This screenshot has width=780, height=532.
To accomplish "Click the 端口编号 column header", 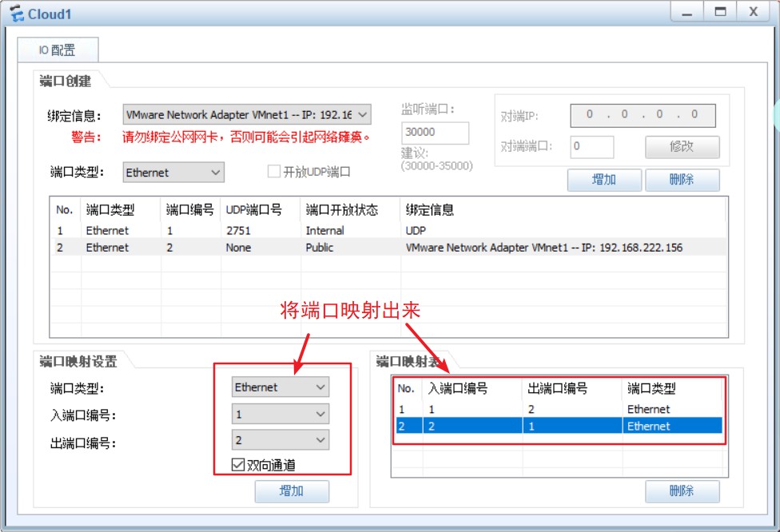I will [x=190, y=210].
